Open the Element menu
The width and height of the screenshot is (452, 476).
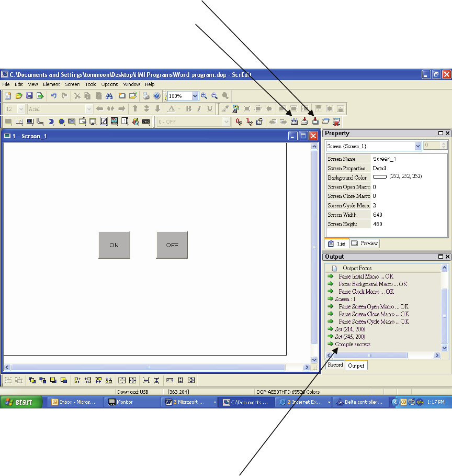point(51,84)
